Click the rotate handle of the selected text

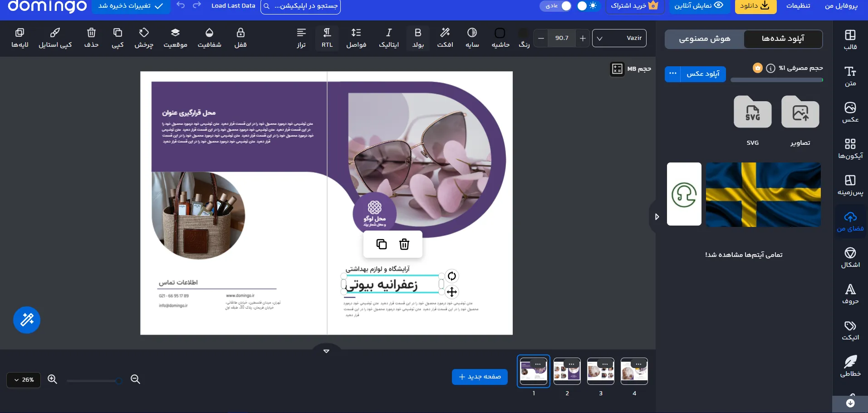pos(452,276)
